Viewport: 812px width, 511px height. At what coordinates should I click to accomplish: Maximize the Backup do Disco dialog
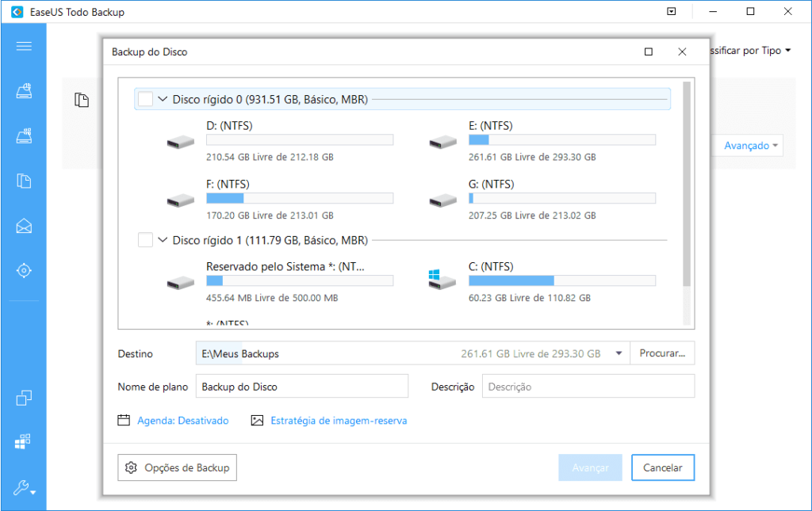tap(649, 51)
